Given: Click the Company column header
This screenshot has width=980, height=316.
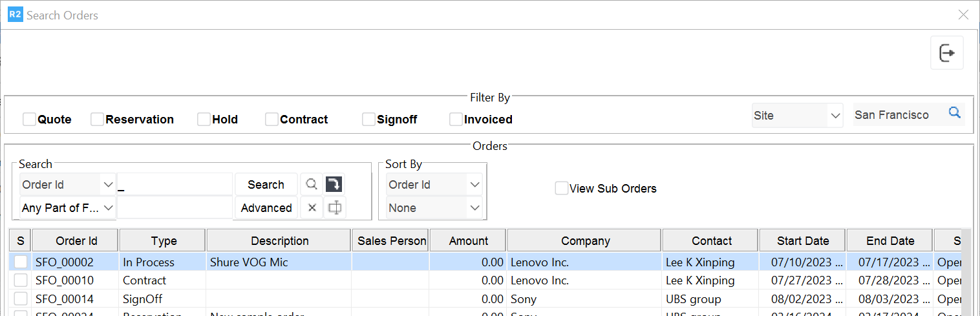Looking at the screenshot, I should (x=585, y=241).
